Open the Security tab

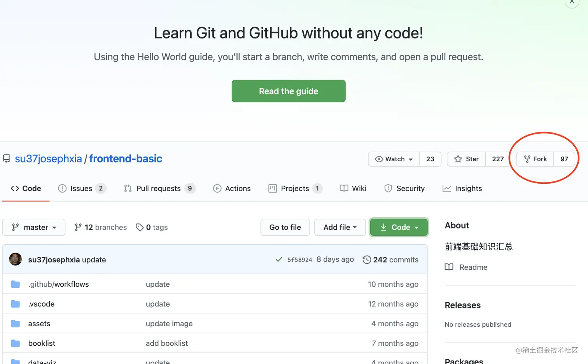[x=404, y=189]
